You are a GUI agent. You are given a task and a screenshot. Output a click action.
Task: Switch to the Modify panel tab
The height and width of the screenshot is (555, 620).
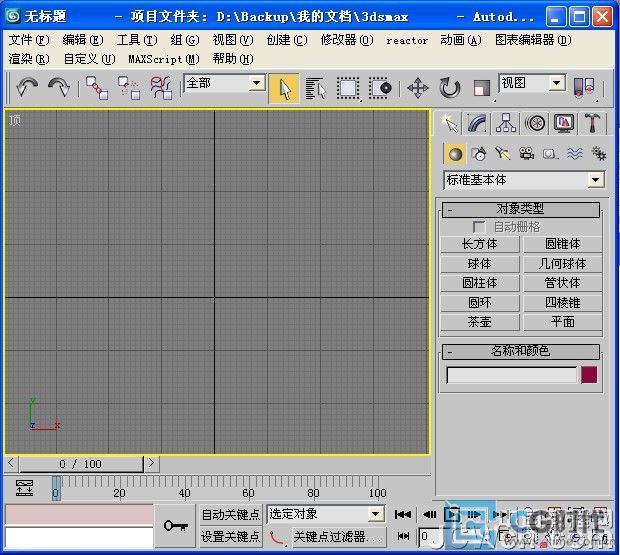coord(476,123)
